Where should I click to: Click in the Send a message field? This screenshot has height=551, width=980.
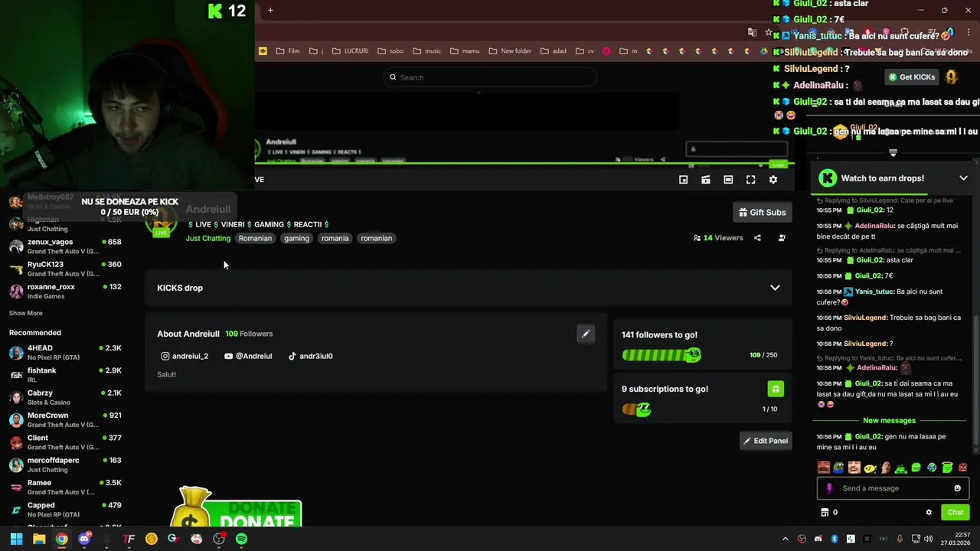coord(893,488)
